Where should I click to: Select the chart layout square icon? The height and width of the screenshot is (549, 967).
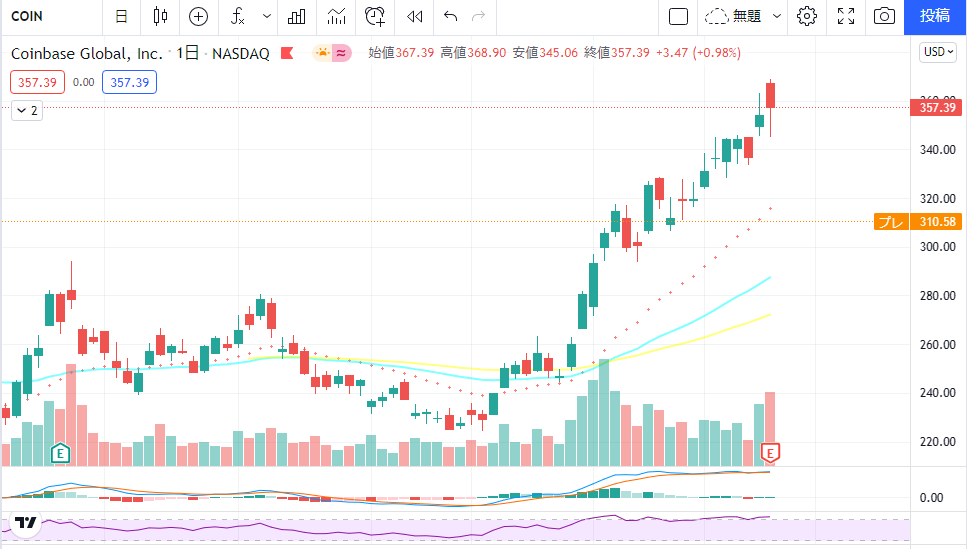(x=678, y=17)
